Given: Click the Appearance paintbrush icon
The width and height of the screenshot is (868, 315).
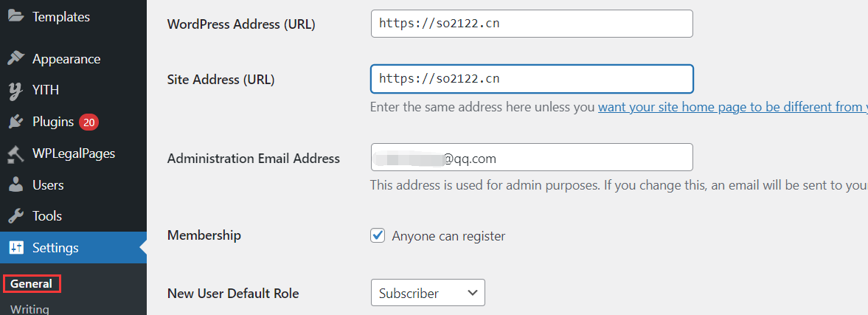Looking at the screenshot, I should coord(15,59).
